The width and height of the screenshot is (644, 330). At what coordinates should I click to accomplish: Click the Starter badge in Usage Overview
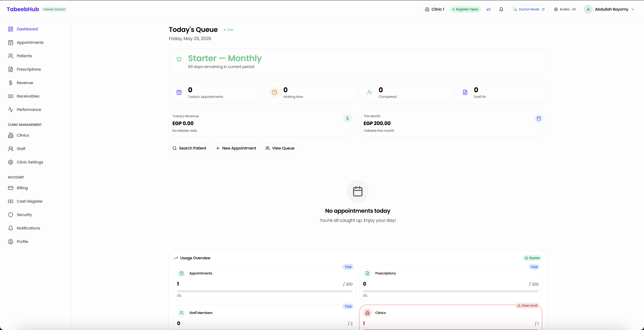tap(532, 258)
